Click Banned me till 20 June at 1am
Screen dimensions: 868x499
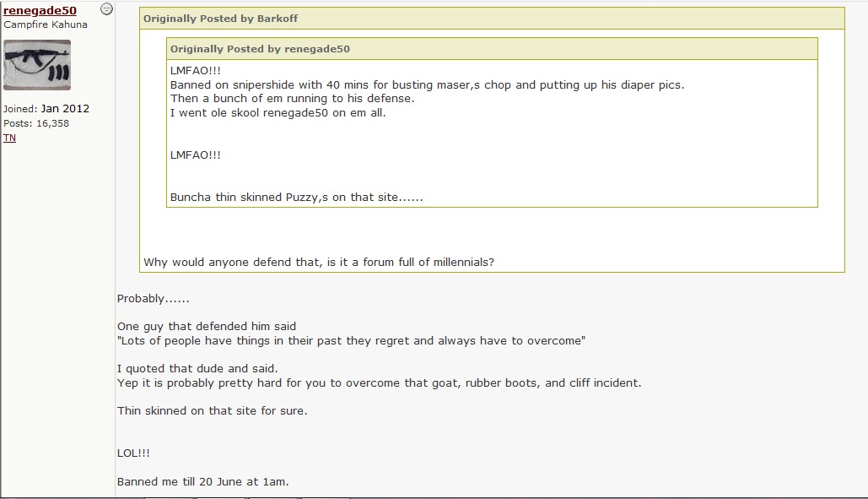pos(202,482)
